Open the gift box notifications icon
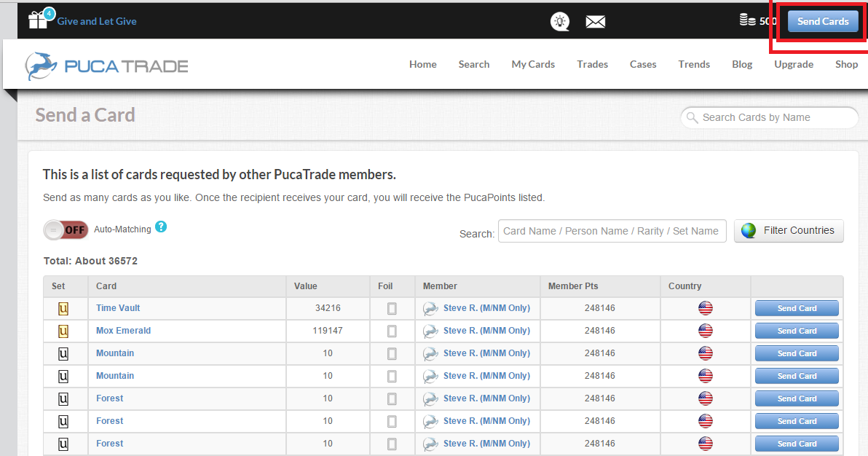 click(38, 20)
